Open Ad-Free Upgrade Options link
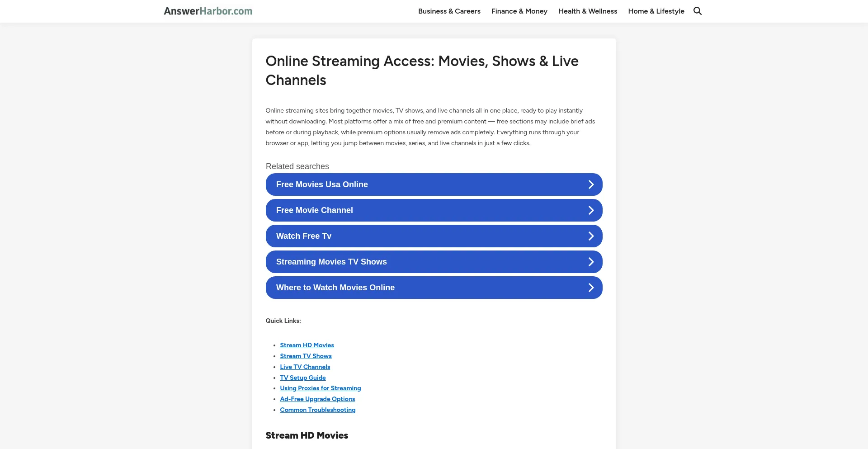 click(317, 399)
